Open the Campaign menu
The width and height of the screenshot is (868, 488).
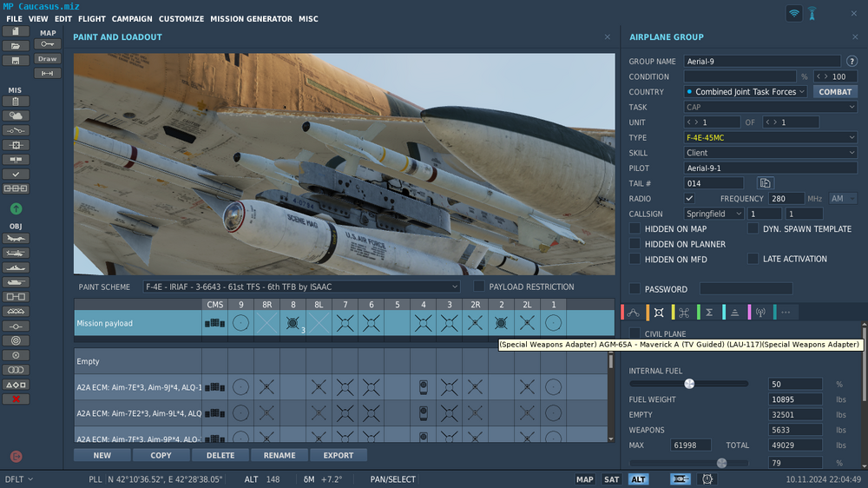[132, 19]
